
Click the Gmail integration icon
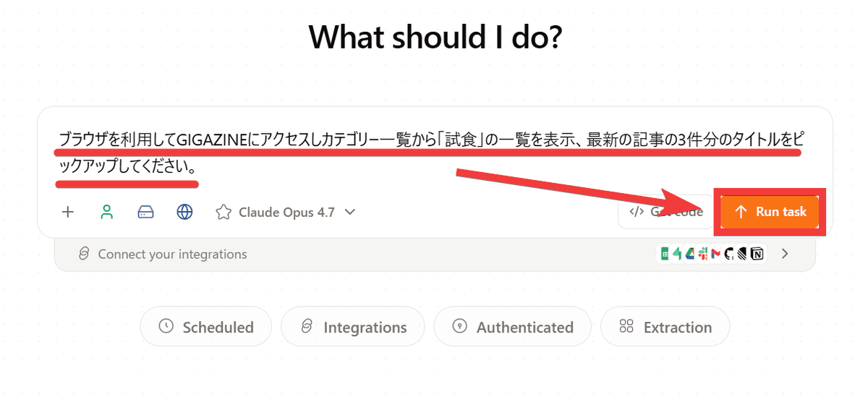click(x=716, y=254)
